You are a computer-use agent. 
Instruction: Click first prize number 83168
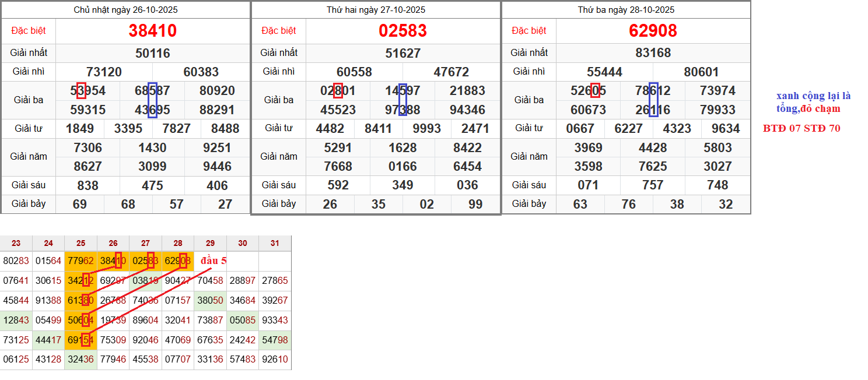click(x=653, y=53)
